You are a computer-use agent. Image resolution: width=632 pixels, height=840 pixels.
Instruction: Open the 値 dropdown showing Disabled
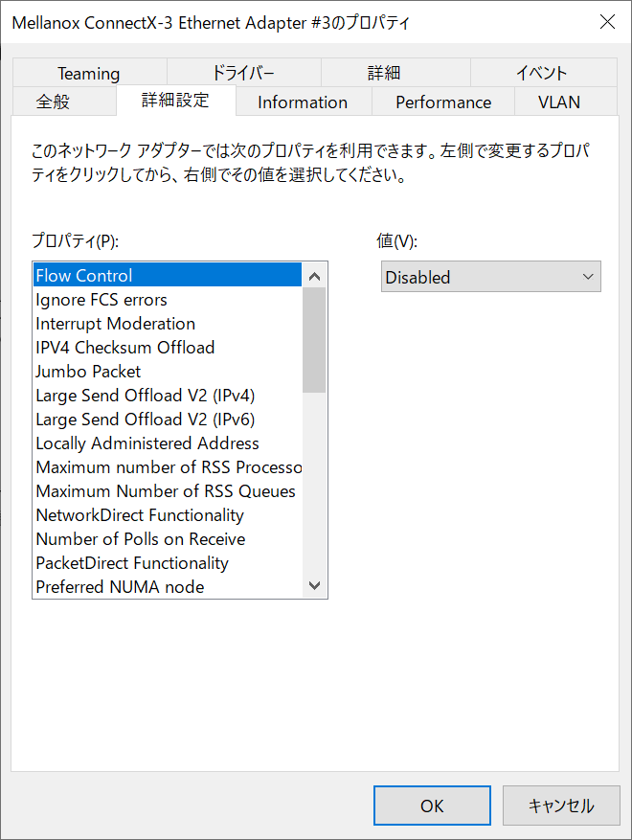[490, 277]
